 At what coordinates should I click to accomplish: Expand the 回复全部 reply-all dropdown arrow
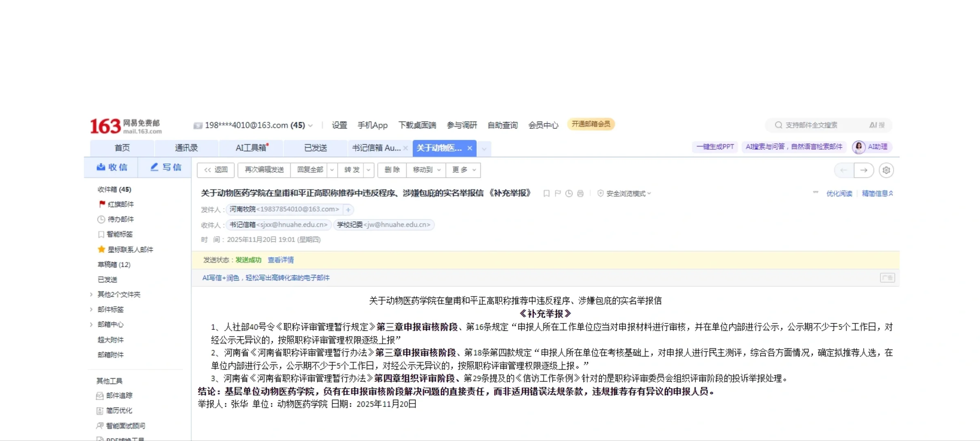332,170
